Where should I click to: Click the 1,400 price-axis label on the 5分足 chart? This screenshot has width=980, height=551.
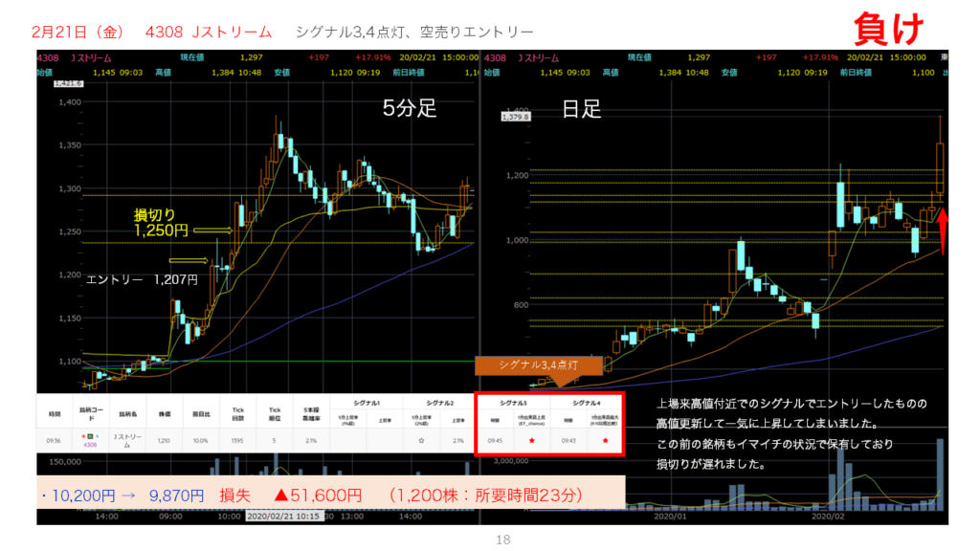pos(69,101)
